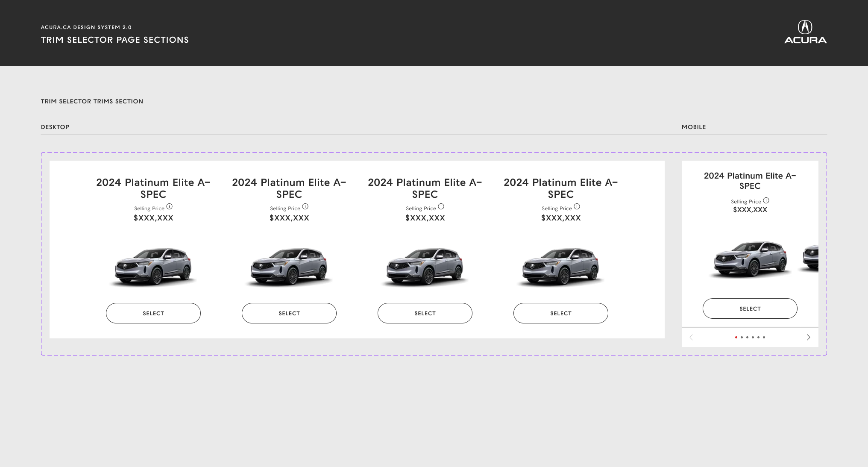Click $XXX,XXX price on third desktop card

tap(425, 218)
